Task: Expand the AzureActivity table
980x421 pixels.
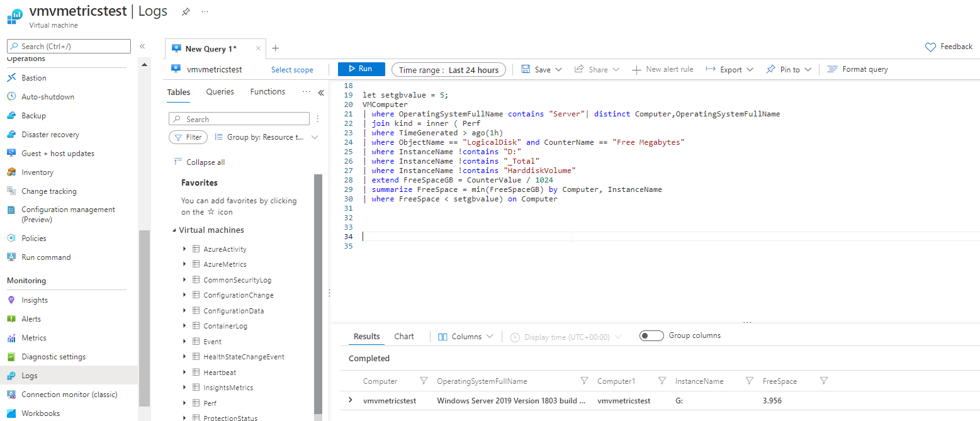Action: click(x=184, y=249)
